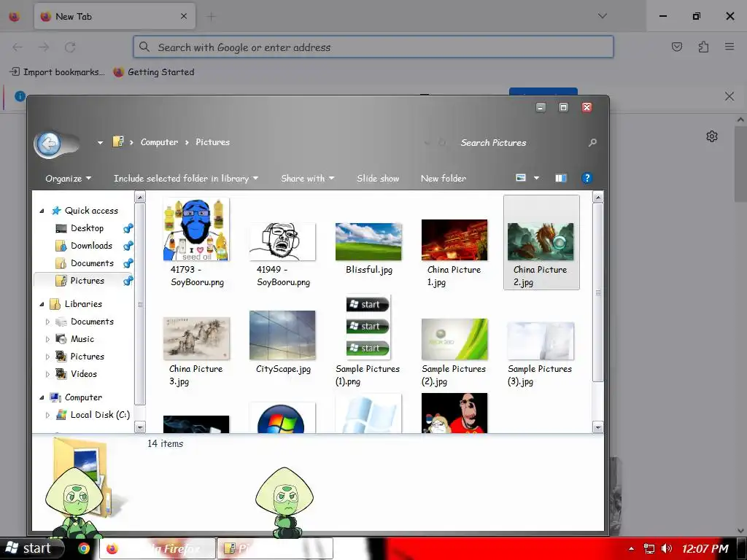Open Firefox new tab settings gear

coord(712,136)
